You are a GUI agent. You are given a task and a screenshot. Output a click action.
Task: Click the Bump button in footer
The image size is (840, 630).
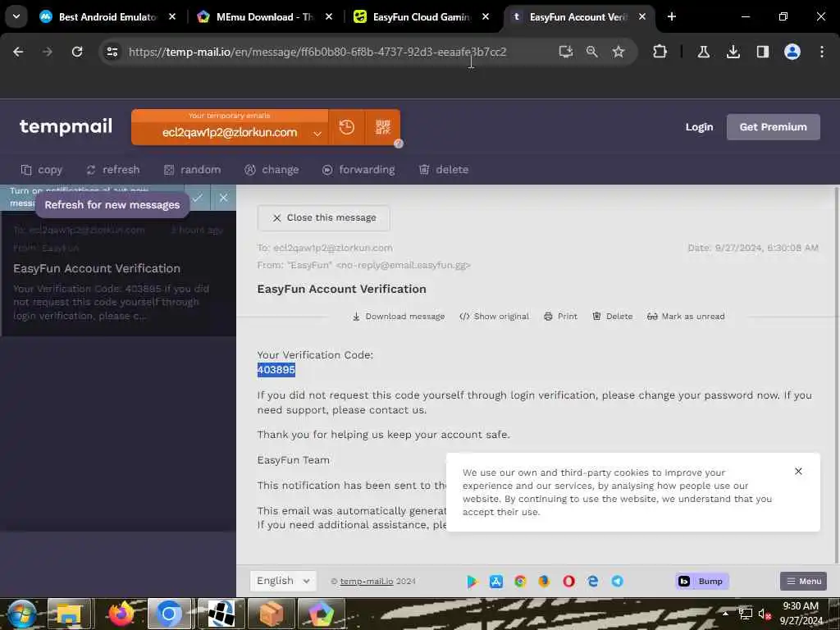click(x=702, y=582)
